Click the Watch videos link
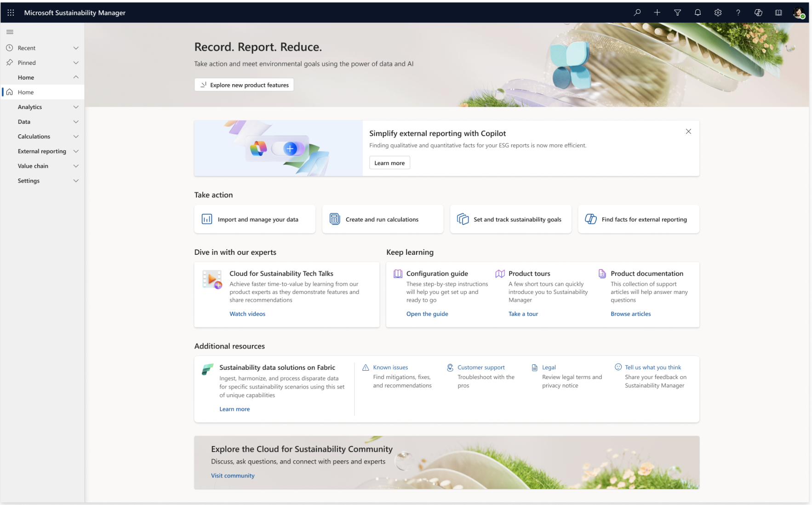 [247, 314]
